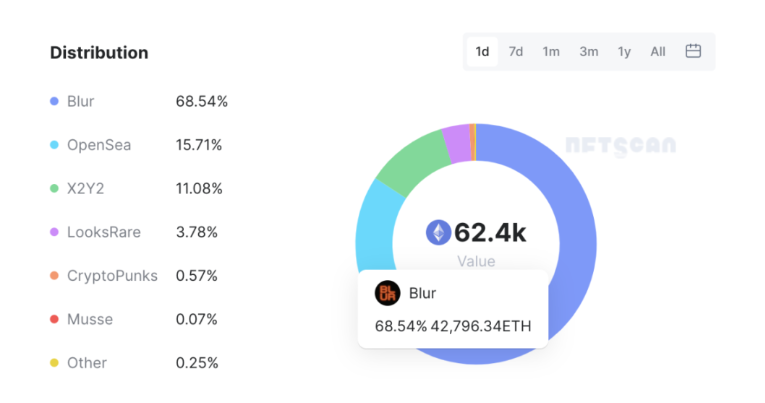
Task: Click the 0.25% Other percentage
Action: coord(197,363)
